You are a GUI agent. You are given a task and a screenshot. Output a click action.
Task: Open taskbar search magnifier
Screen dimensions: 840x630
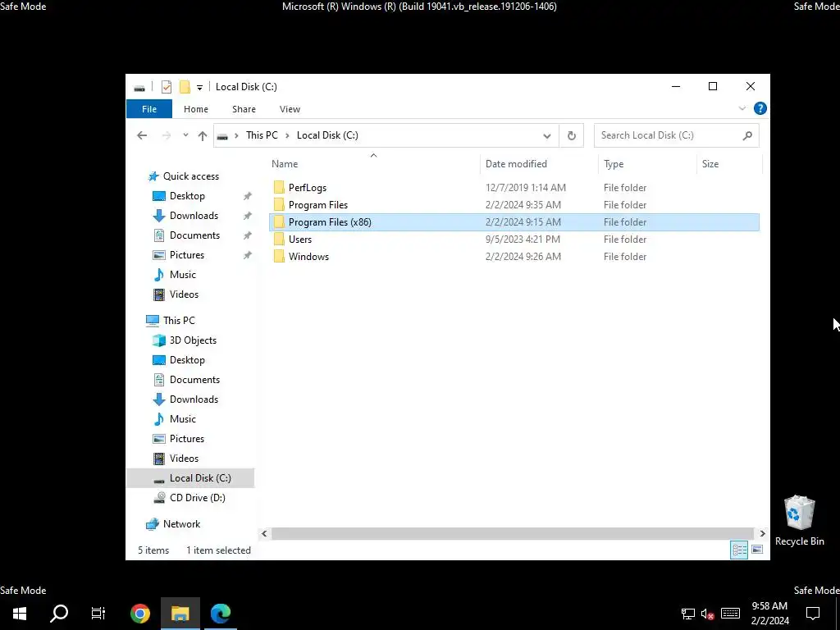(59, 613)
